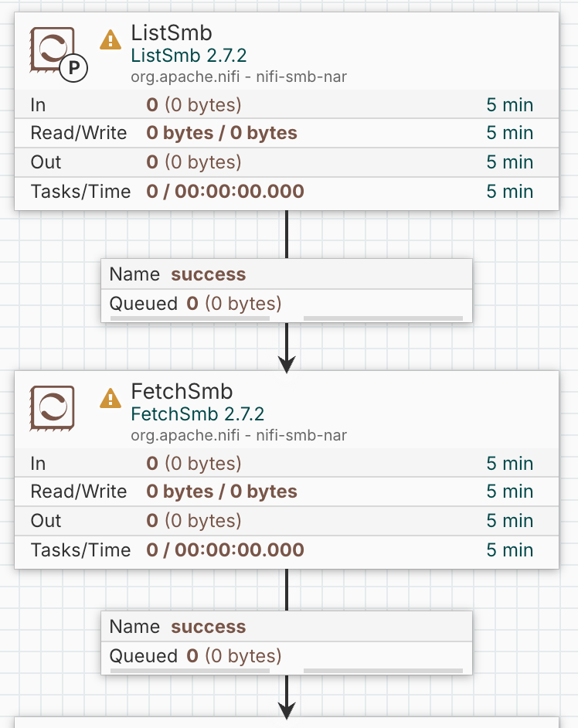Click Queued count on the FetchSmb success connection
Viewport: 578px width, 728px height.
(x=234, y=656)
